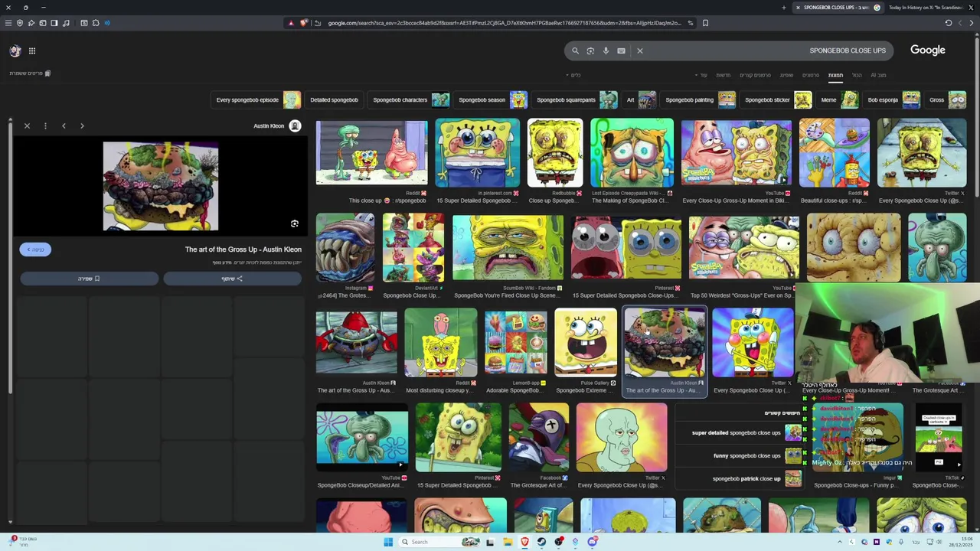This screenshot has height=551, width=980.
Task: Click the Brave VPN shield toolbar icon
Action: tap(20, 23)
